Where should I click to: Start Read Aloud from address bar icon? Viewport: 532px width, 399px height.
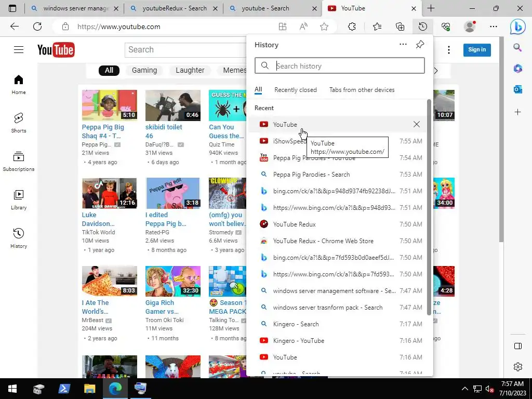click(x=303, y=26)
